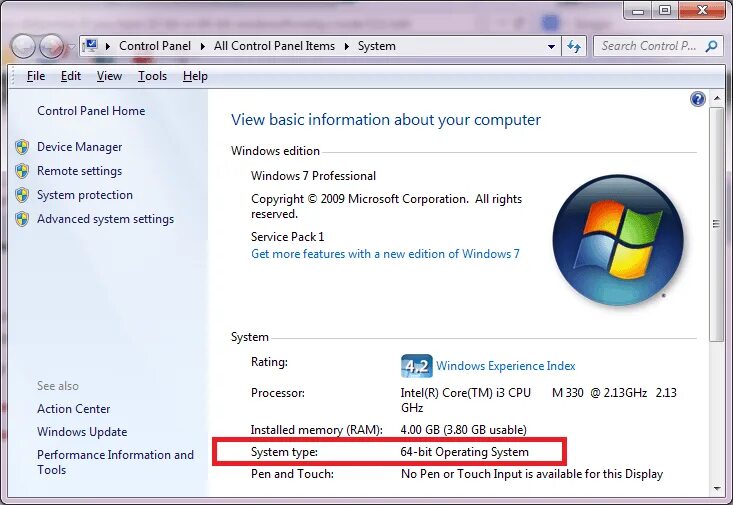Click All Control Panel Items breadcrumb
The image size is (733, 505).
274,46
